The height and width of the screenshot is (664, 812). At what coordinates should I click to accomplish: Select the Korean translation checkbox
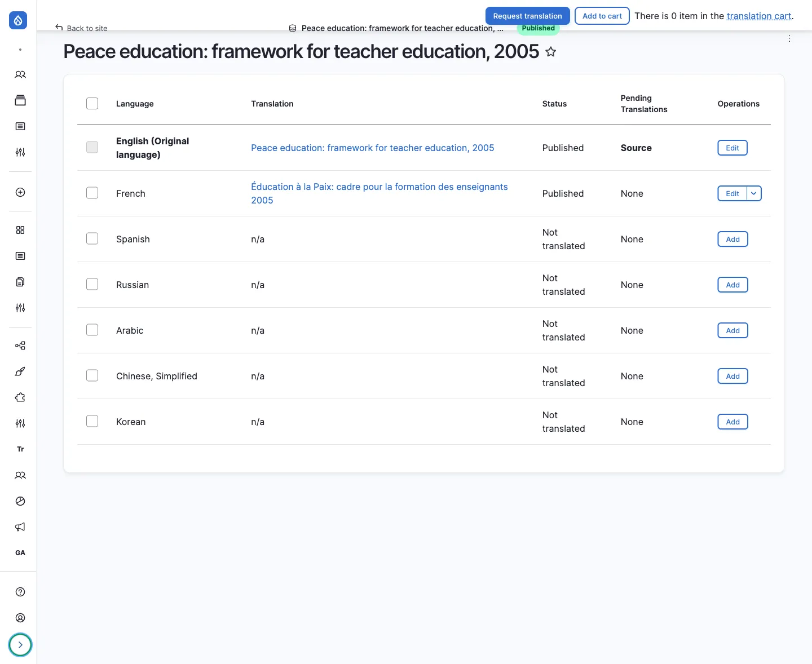(92, 421)
